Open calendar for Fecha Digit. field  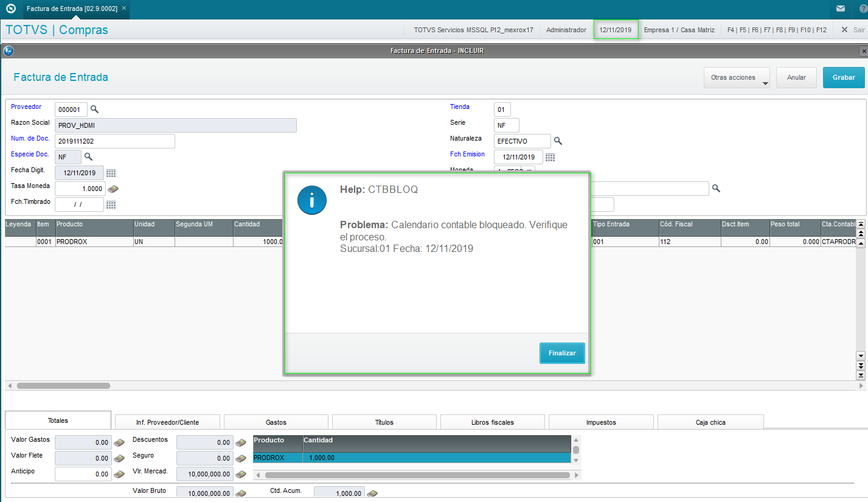111,173
